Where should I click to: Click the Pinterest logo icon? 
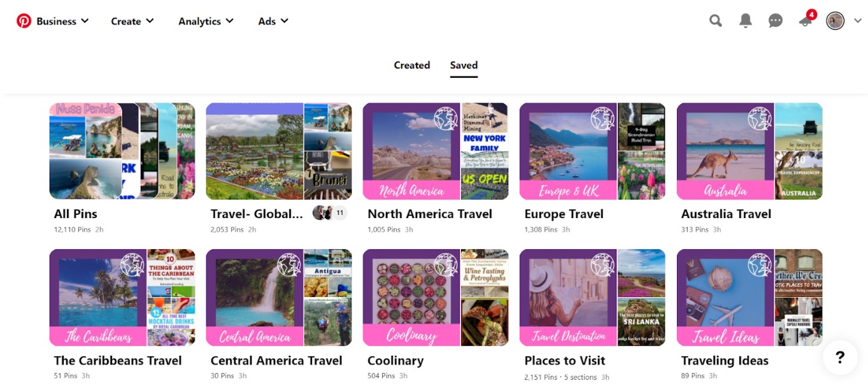pos(24,21)
